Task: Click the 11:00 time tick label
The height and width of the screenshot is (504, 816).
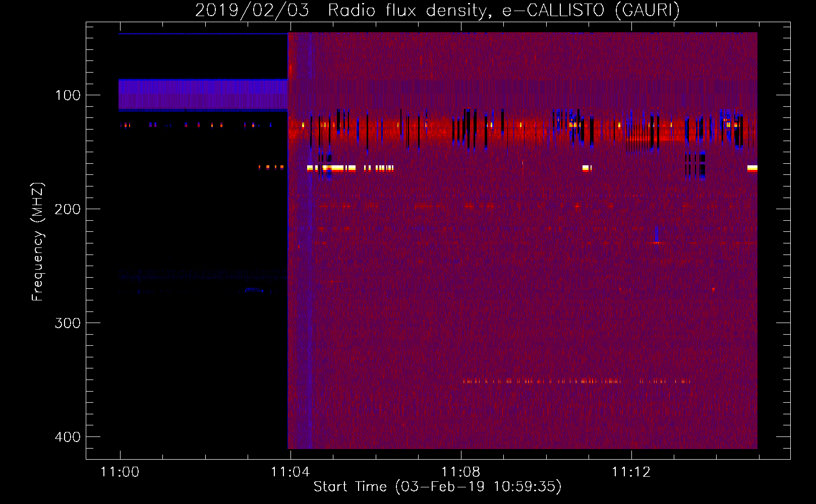Action: pos(120,472)
